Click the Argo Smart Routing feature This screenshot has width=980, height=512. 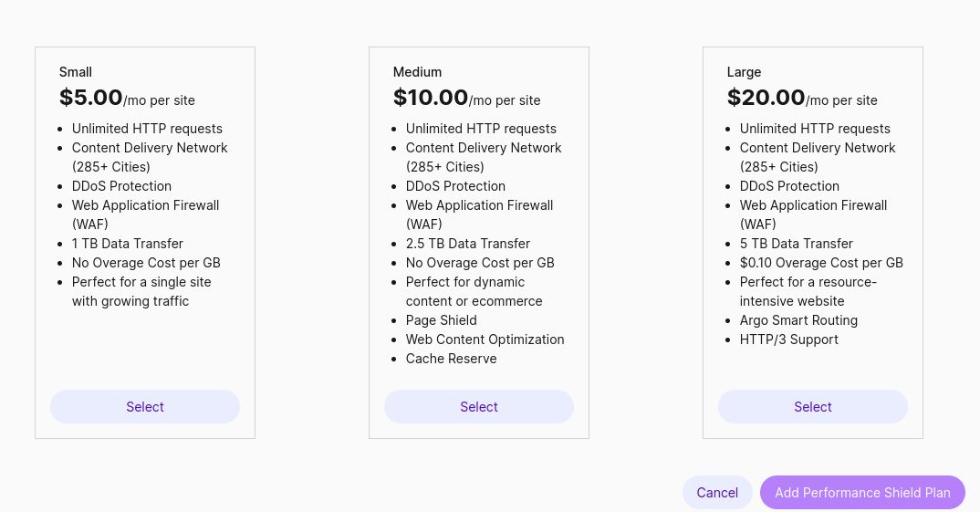pos(798,320)
